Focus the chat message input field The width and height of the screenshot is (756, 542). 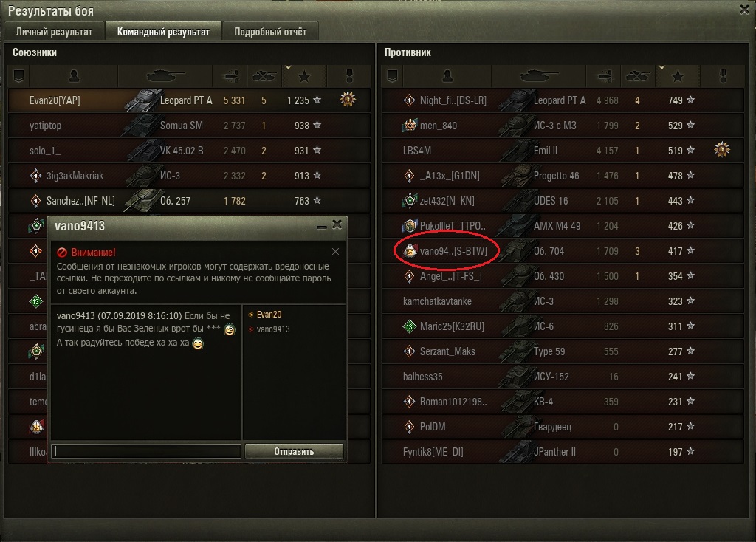click(146, 451)
